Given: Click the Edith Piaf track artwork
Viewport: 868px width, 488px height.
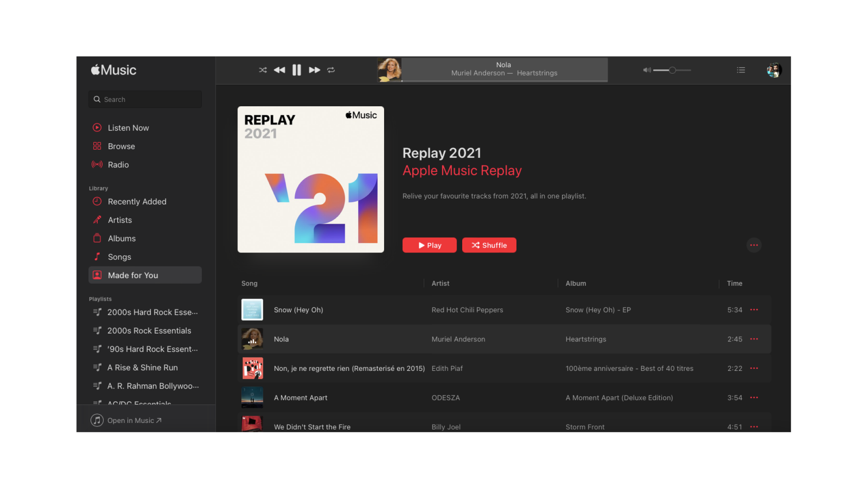Looking at the screenshot, I should click(252, 368).
